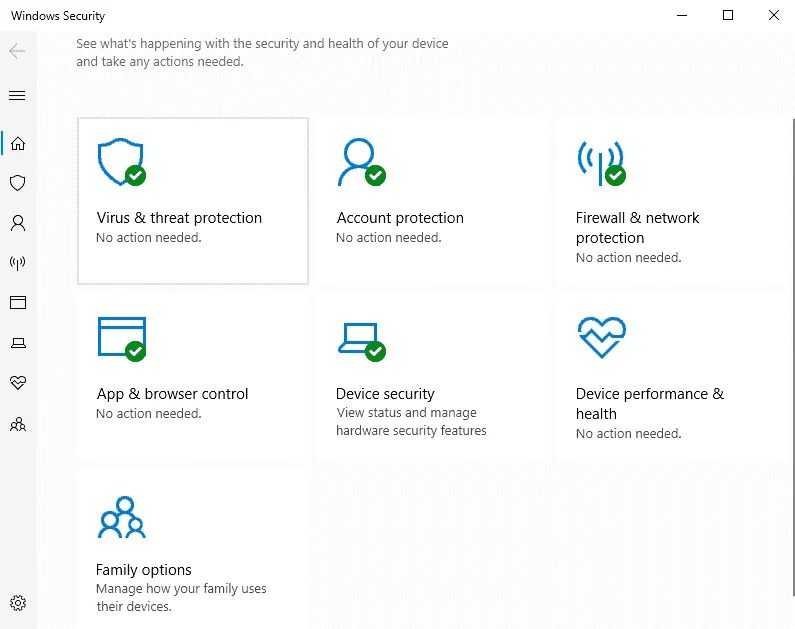Open the Device security laptop icon in the sidebar

(18, 343)
